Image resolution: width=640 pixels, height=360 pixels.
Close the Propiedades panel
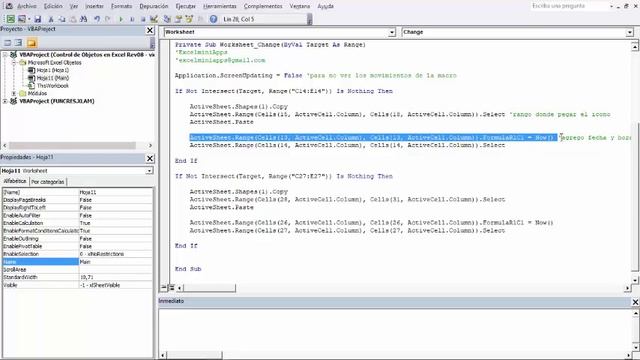click(150, 158)
